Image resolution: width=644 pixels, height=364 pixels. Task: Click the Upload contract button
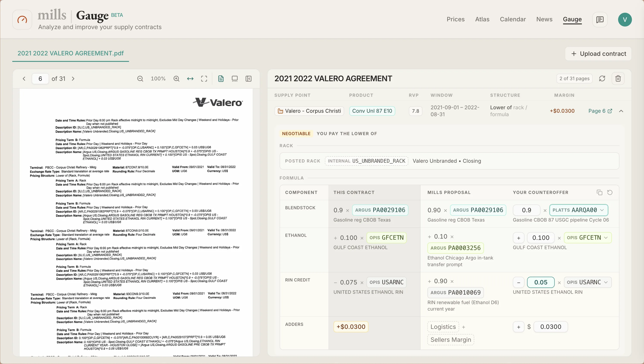(x=598, y=54)
